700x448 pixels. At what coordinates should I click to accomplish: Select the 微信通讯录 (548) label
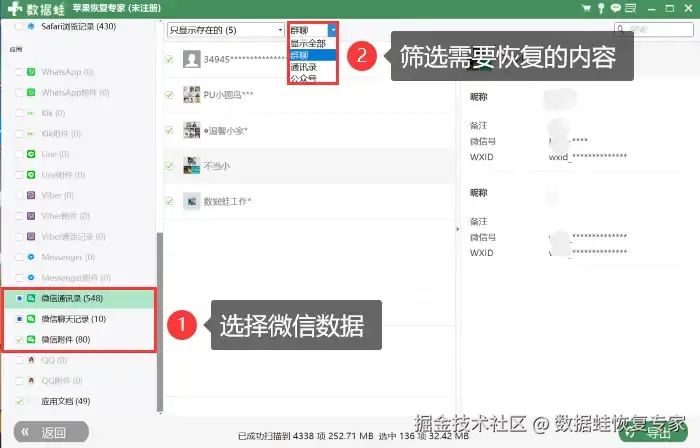[x=72, y=298]
